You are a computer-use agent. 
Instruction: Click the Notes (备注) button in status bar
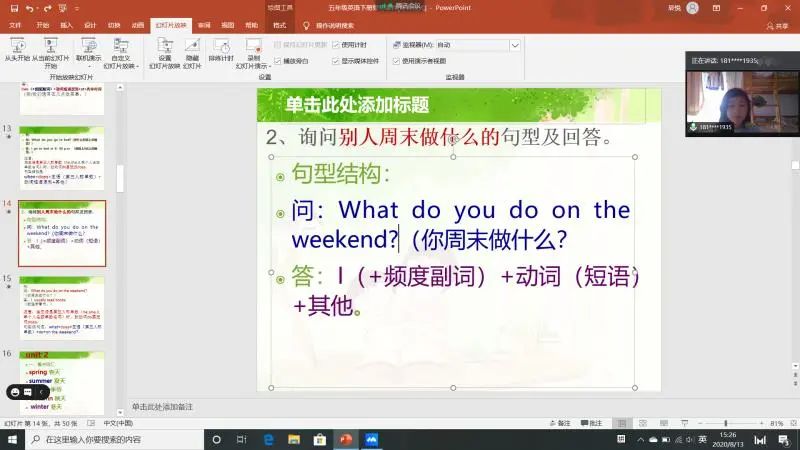(x=563, y=423)
